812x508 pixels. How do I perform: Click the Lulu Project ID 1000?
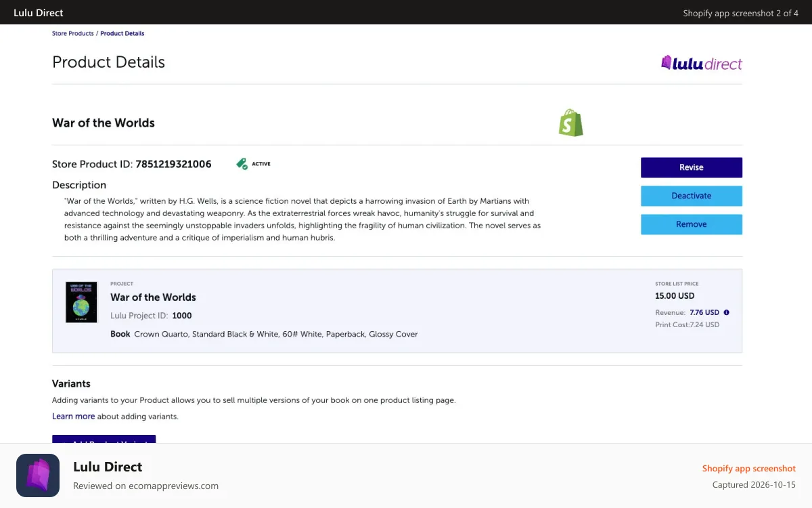(152, 316)
